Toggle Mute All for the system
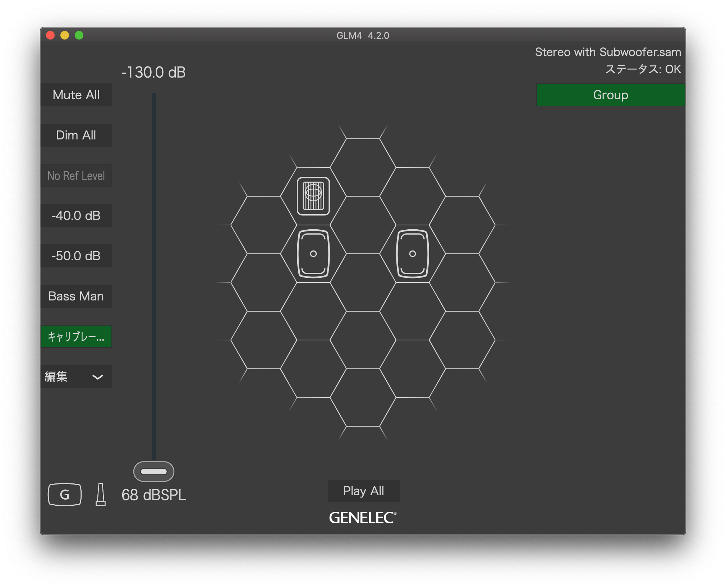This screenshot has width=726, height=588. pos(77,95)
